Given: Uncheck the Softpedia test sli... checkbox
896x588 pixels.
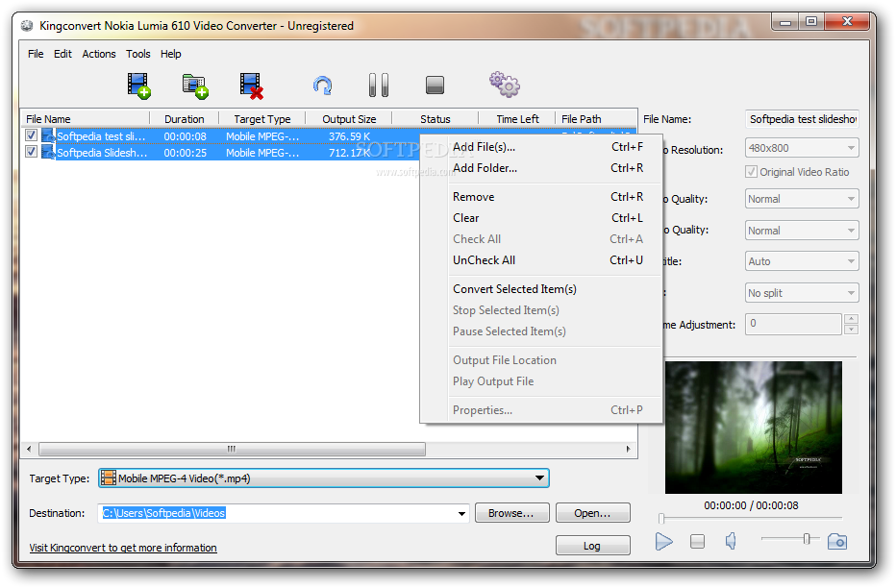Looking at the screenshot, I should click(31, 135).
